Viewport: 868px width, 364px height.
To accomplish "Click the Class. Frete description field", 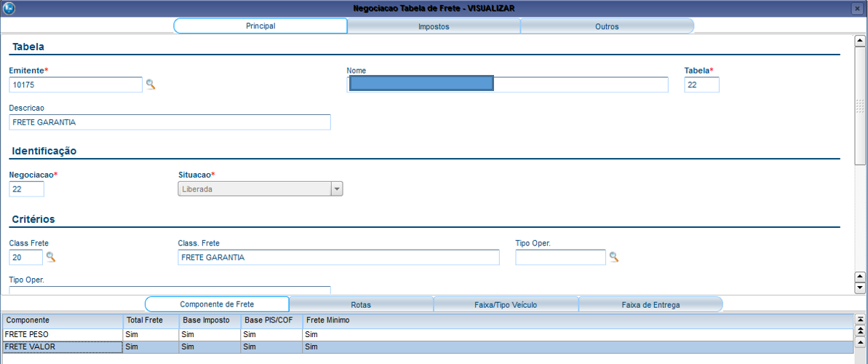I will [x=338, y=257].
